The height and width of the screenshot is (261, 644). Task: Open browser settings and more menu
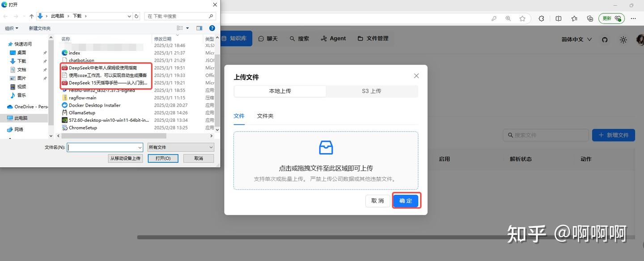click(633, 18)
